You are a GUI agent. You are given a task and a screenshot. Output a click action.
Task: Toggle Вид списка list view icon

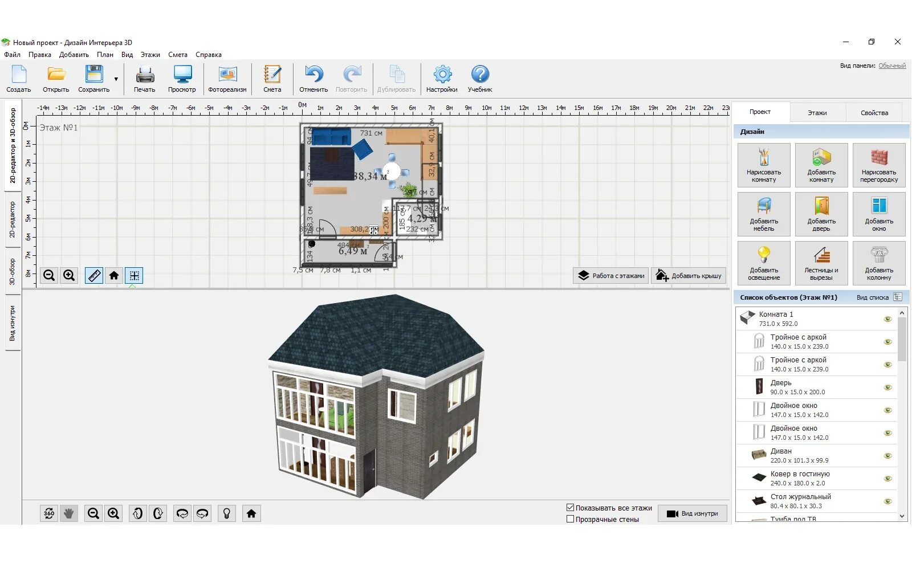pos(898,297)
